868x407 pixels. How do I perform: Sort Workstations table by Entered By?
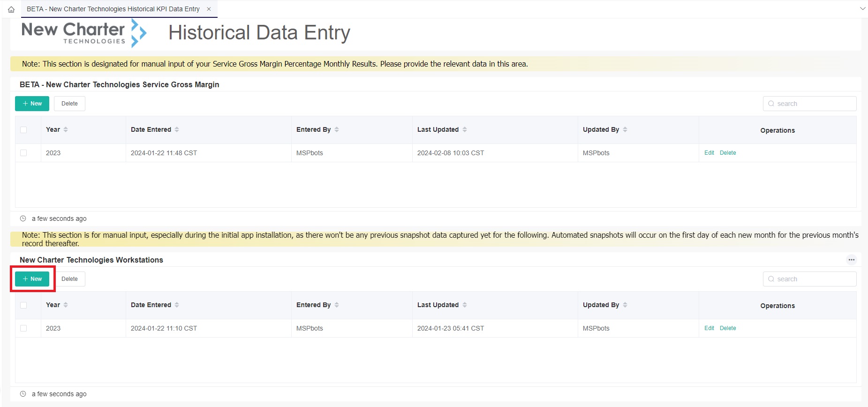pos(337,305)
